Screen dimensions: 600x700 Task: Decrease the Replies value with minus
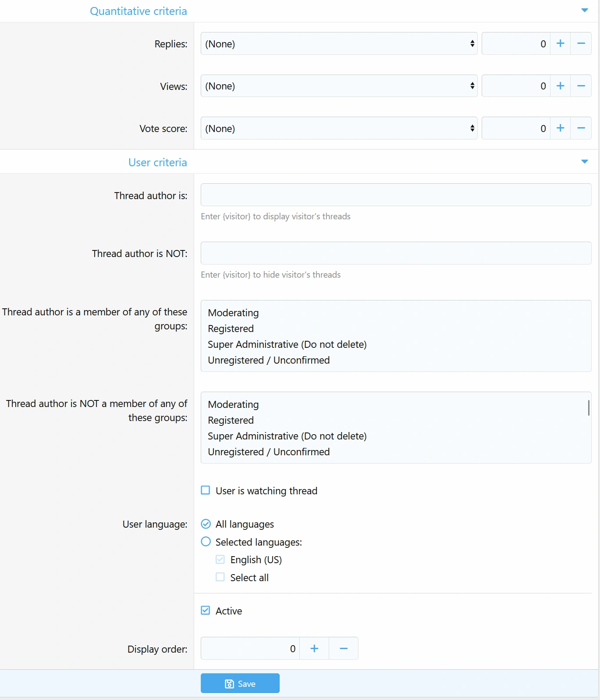point(581,43)
